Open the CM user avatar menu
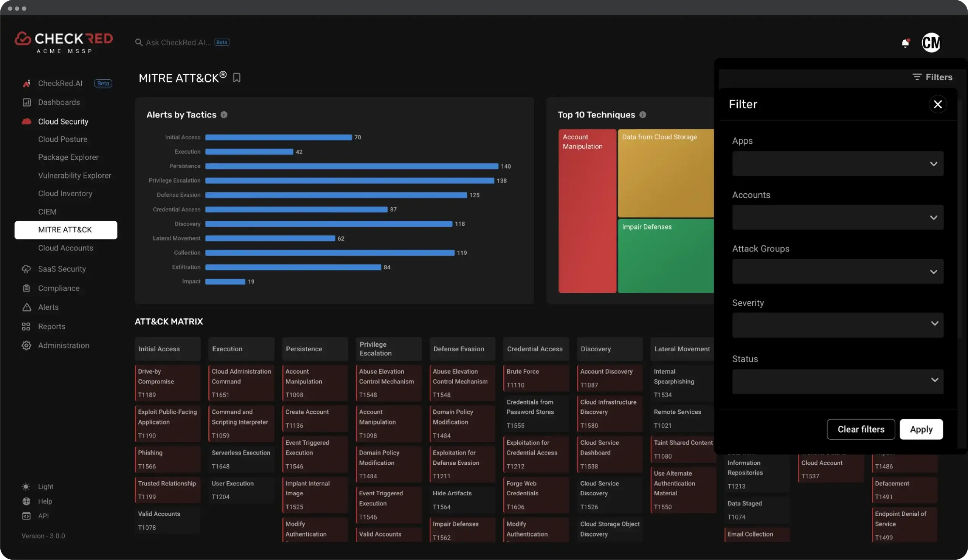This screenshot has height=560, width=968. (x=931, y=42)
